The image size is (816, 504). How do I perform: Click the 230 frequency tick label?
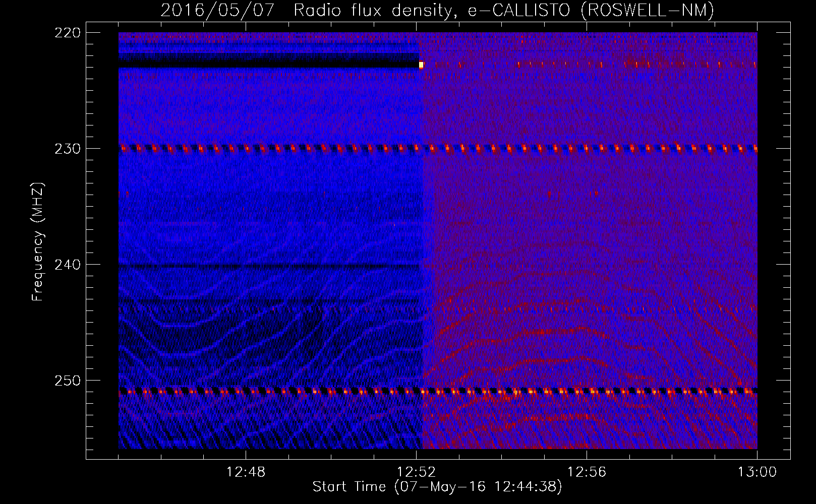[x=68, y=149]
